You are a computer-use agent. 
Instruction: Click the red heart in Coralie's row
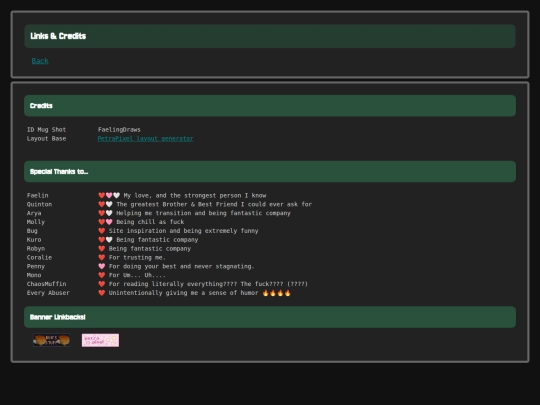(x=102, y=257)
